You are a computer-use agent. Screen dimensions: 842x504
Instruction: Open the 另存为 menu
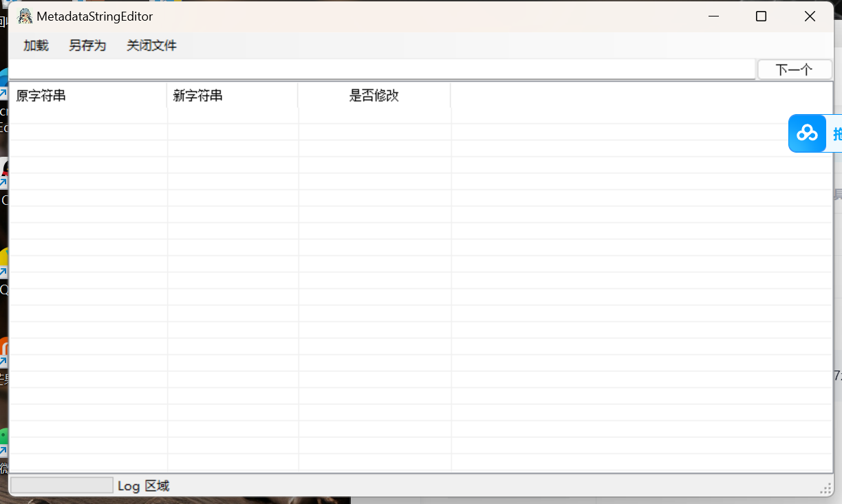click(x=87, y=45)
